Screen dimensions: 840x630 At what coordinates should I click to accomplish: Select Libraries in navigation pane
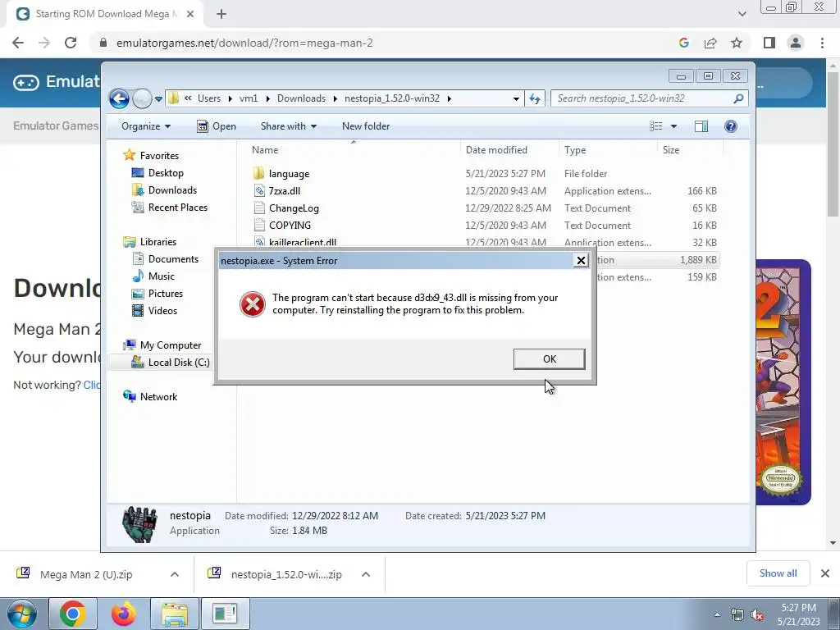[158, 242]
